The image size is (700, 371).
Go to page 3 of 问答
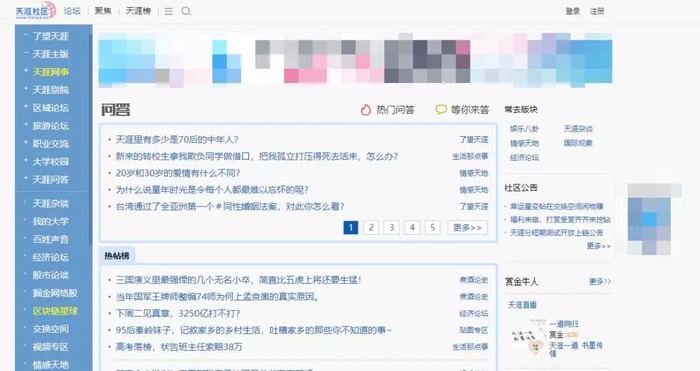[x=392, y=228]
